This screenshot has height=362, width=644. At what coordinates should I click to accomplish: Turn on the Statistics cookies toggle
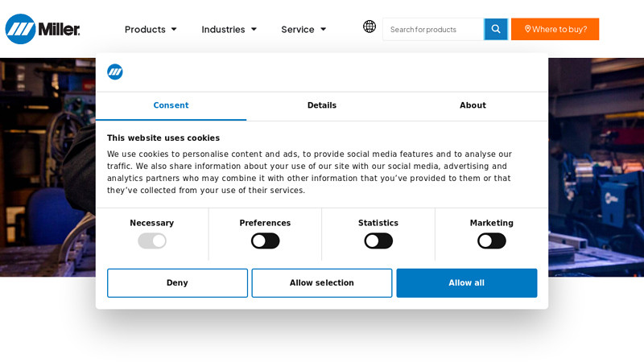pos(378,241)
